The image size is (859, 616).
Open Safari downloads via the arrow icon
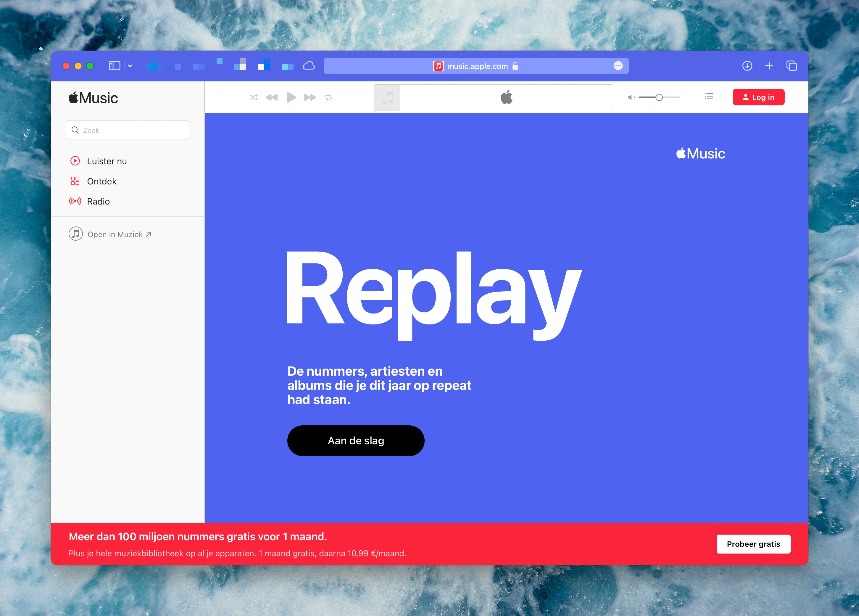747,65
